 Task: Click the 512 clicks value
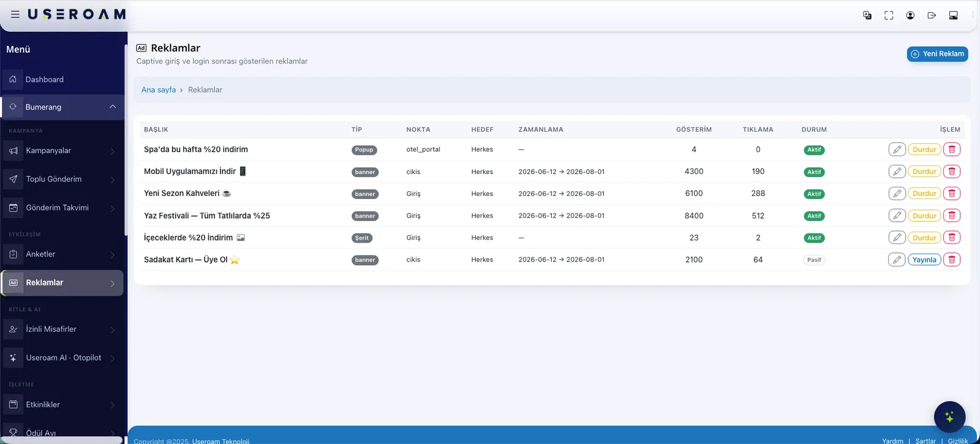[x=758, y=216]
